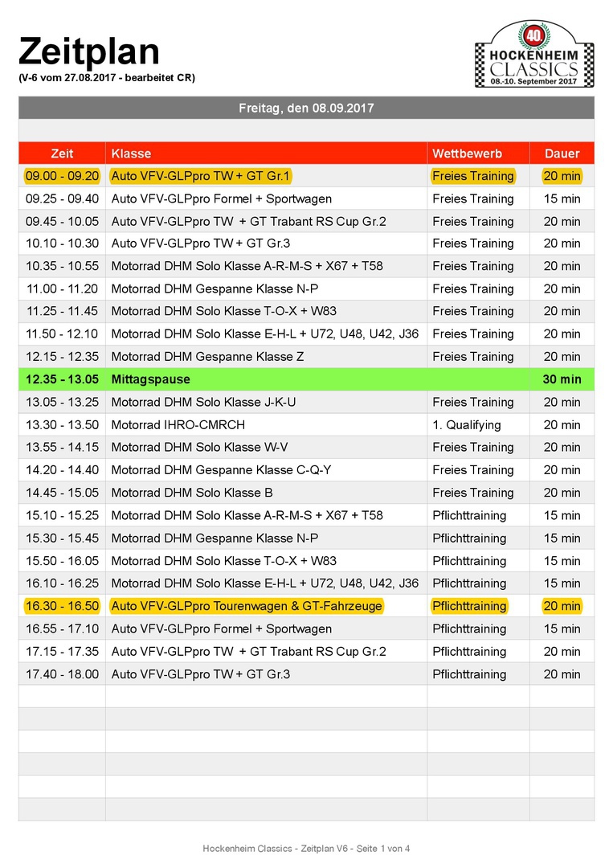Select highlighted time 09.00 - 09.20
The height and width of the screenshot is (868, 613).
point(62,176)
